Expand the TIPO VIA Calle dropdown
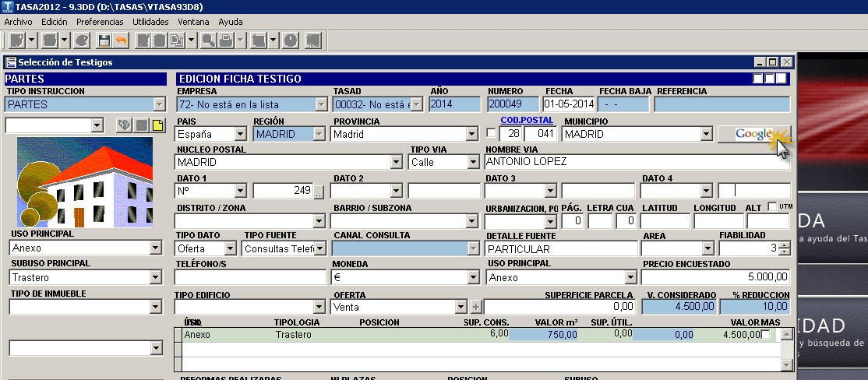868x380 pixels. pyautogui.click(x=473, y=163)
